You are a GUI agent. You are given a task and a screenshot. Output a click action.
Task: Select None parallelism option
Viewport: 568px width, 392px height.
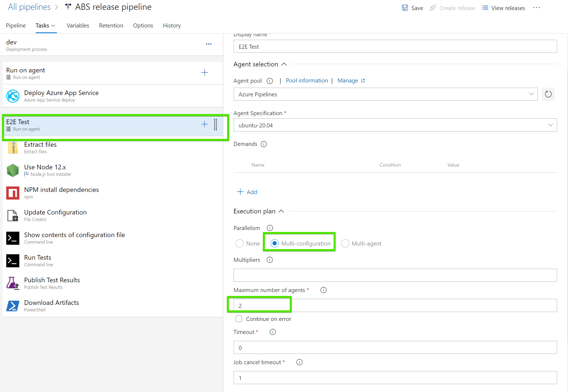point(240,243)
